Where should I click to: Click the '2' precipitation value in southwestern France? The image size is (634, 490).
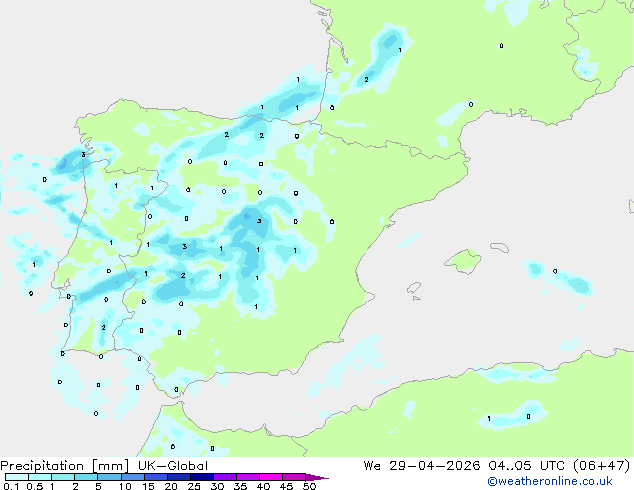(366, 80)
